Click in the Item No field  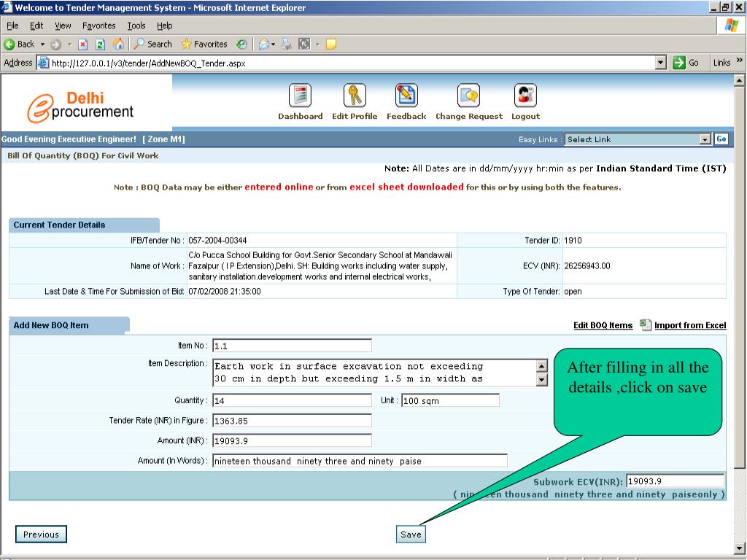click(292, 346)
